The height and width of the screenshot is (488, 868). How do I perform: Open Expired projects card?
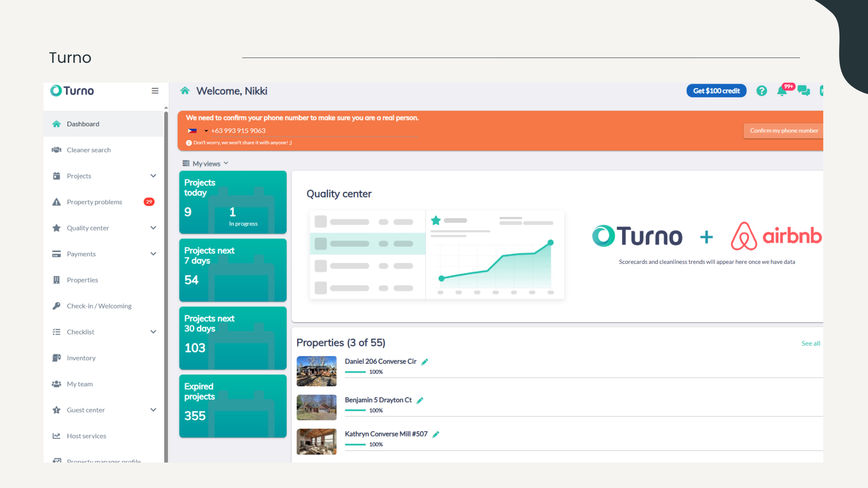(233, 406)
